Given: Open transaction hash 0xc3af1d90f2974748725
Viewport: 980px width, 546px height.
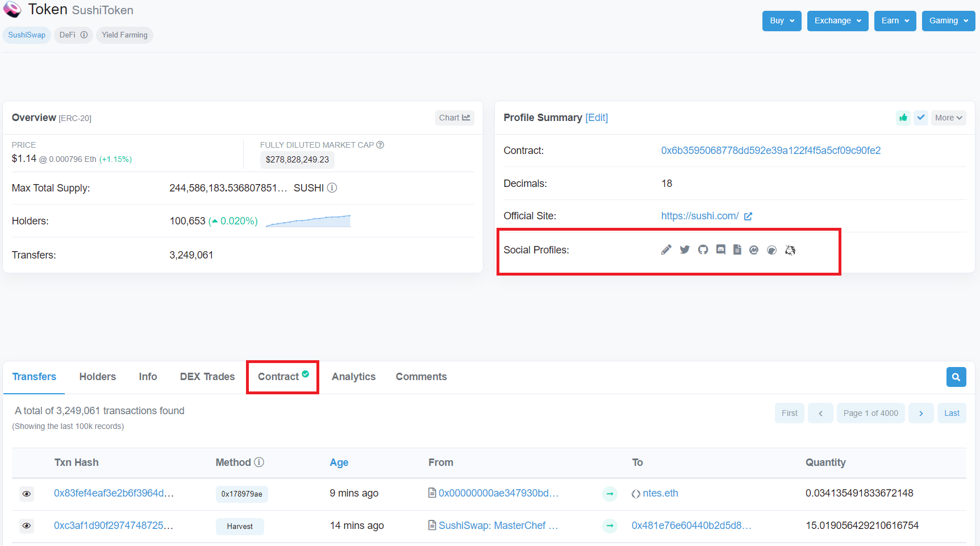Looking at the screenshot, I should point(114,526).
